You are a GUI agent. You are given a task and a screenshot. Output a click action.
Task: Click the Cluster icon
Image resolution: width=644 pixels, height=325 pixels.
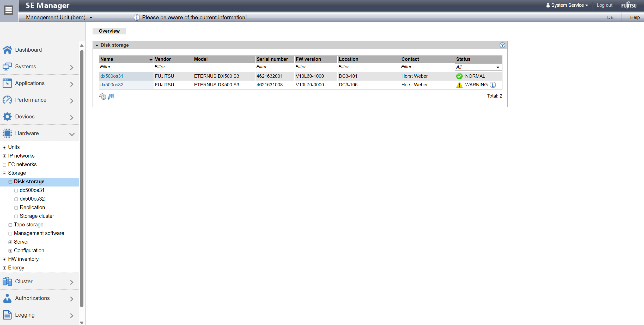[7, 281]
